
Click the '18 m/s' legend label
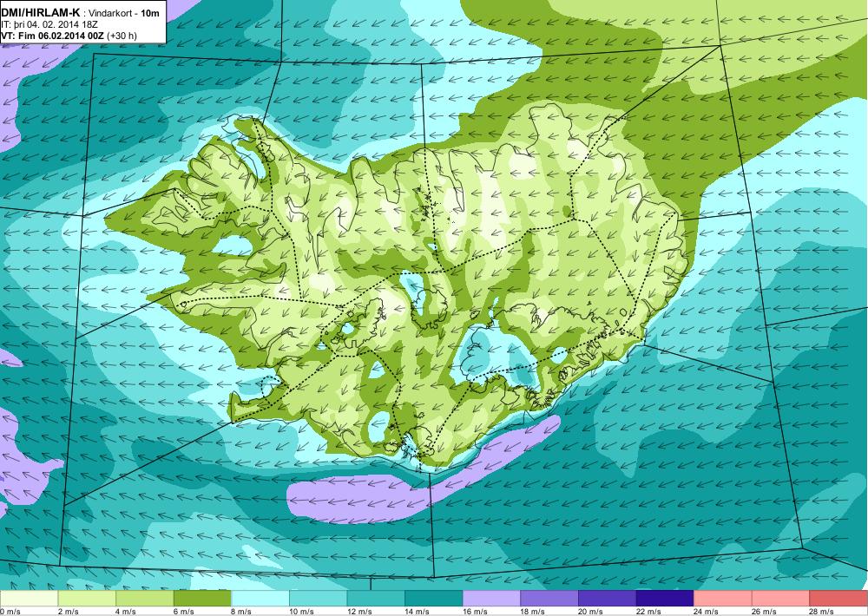tap(533, 612)
